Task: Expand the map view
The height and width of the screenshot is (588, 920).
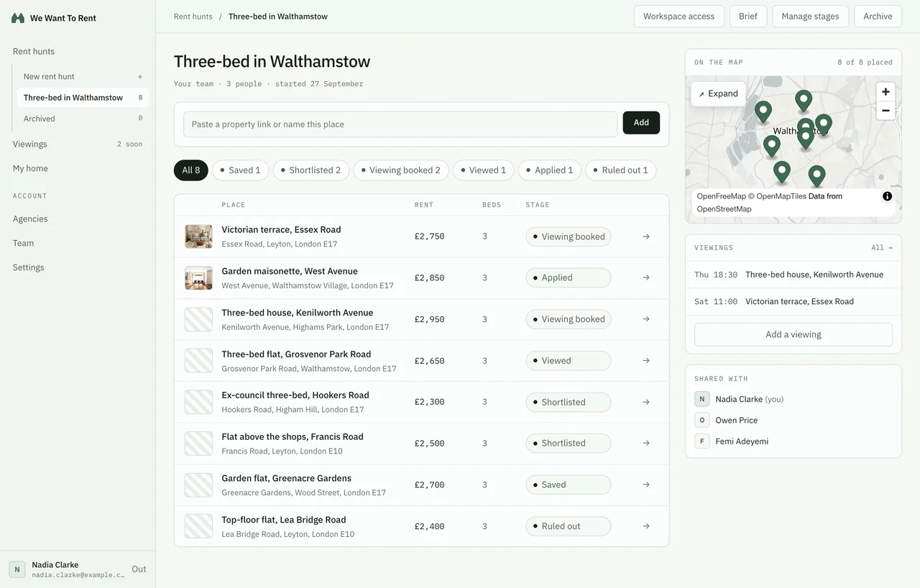Action: pos(719,93)
